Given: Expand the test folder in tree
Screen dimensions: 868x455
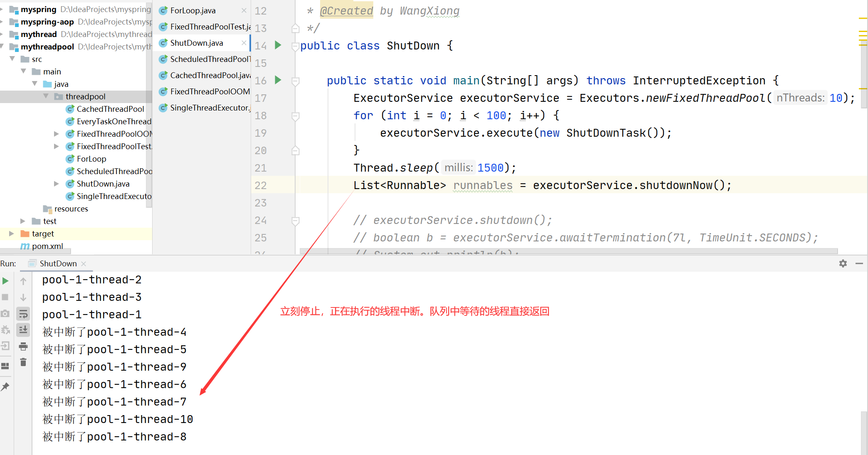Looking at the screenshot, I should tap(23, 221).
